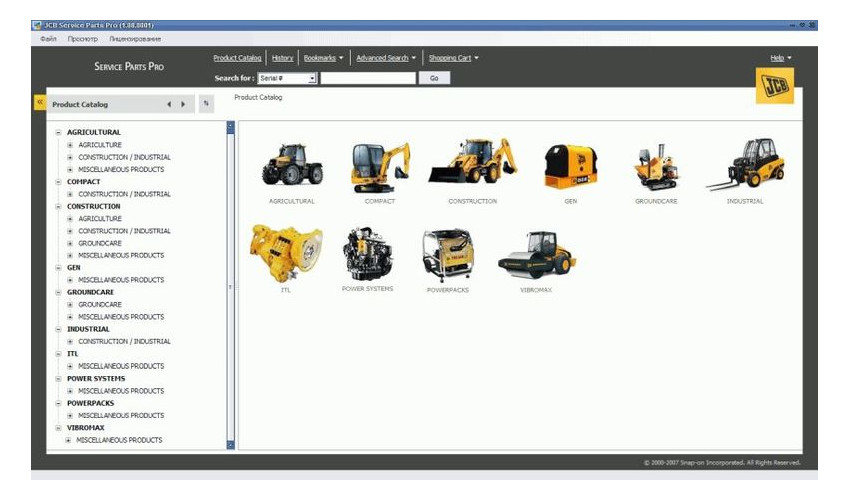Open the Просмотр menu
This screenshot has height=500, width=849.
83,39
